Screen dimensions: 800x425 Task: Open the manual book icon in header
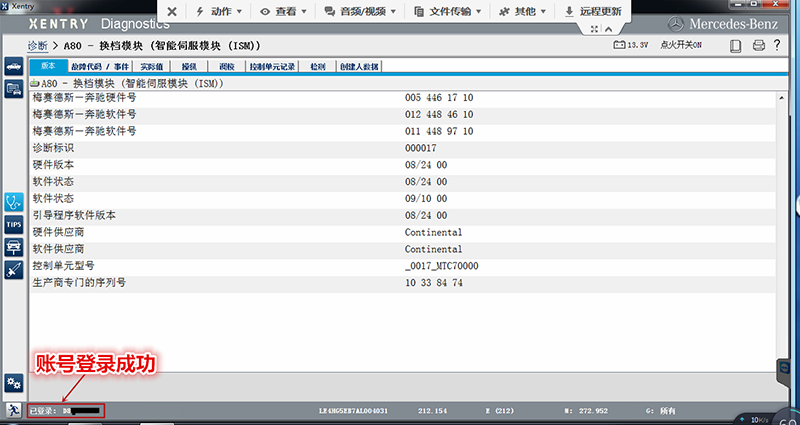click(735, 46)
